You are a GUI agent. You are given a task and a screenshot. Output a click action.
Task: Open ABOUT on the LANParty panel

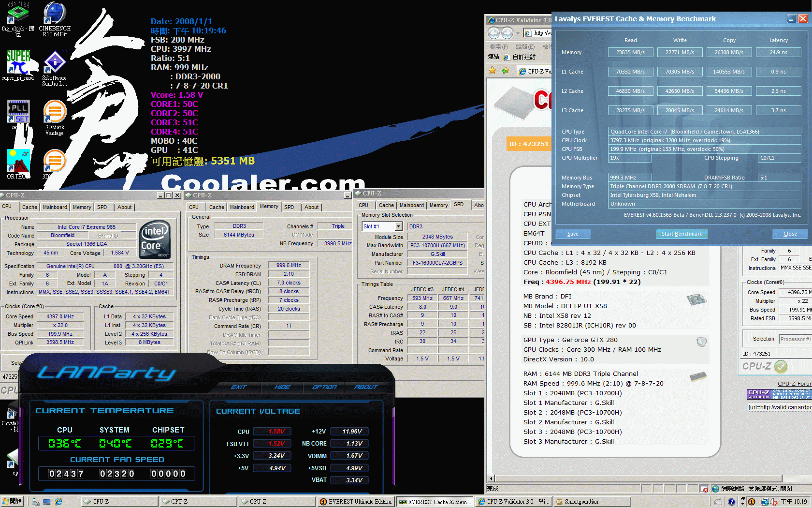366,387
